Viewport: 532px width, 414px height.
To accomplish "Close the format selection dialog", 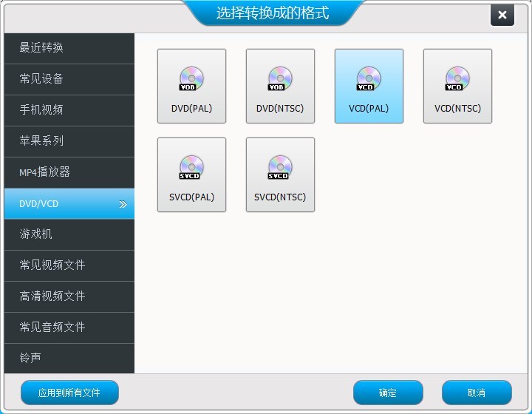I will (502, 15).
